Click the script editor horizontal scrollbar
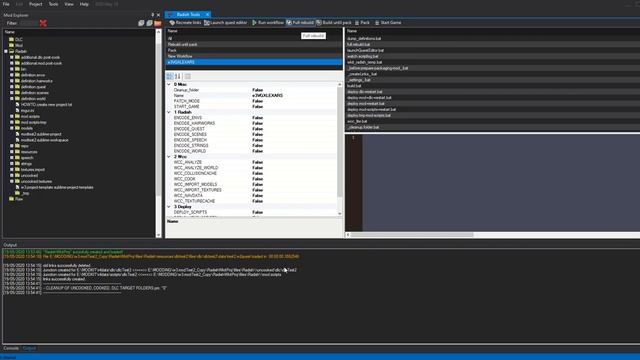The height and width of the screenshot is (360, 640). (x=412, y=235)
